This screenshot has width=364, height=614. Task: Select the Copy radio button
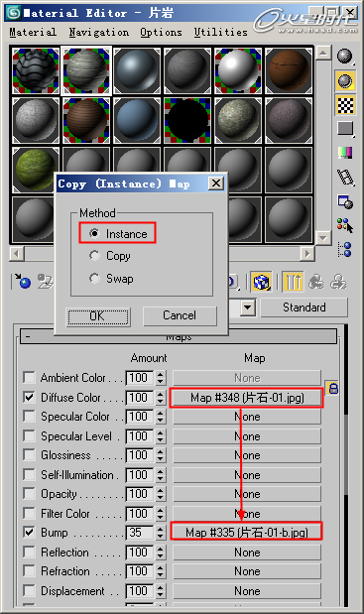tap(94, 256)
